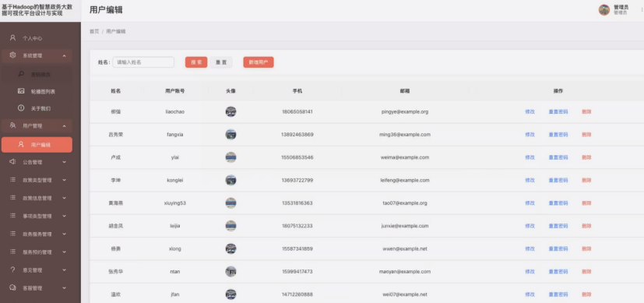Click the 用户账号 column header
The image size is (644, 303).
coord(175,91)
